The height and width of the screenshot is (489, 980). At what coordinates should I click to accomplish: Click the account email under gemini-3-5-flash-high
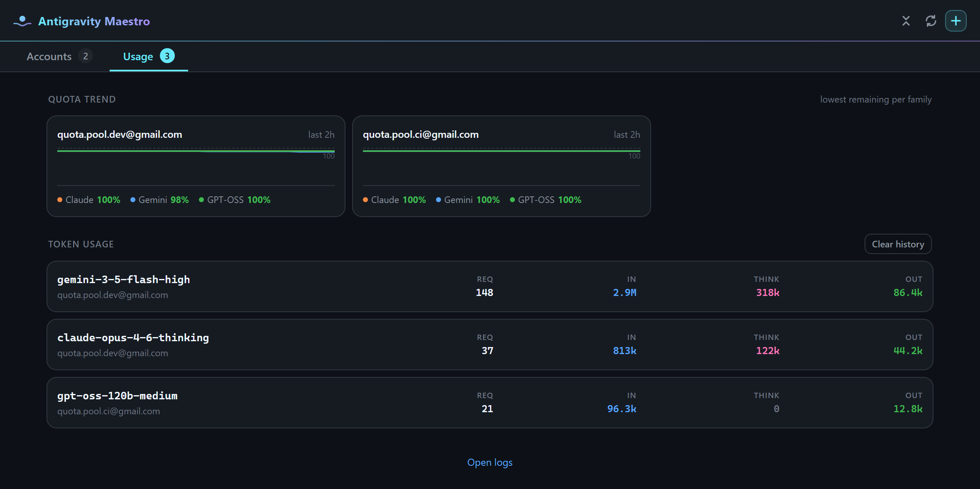click(x=113, y=295)
